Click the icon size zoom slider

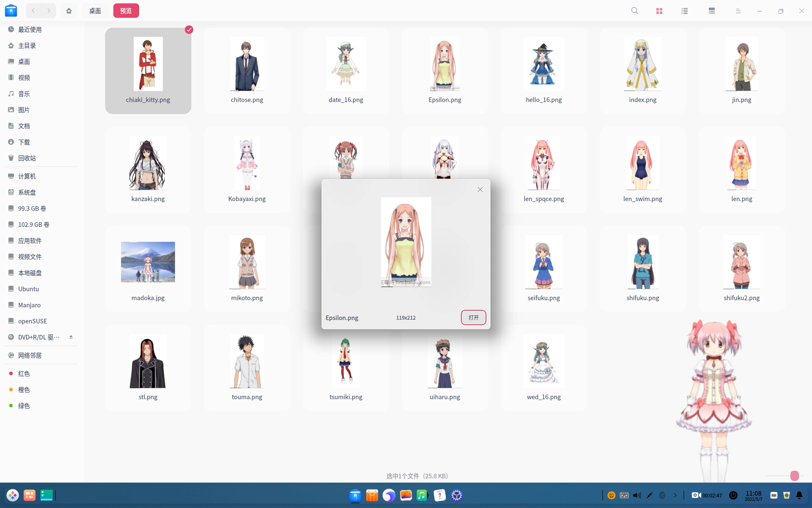[794, 476]
